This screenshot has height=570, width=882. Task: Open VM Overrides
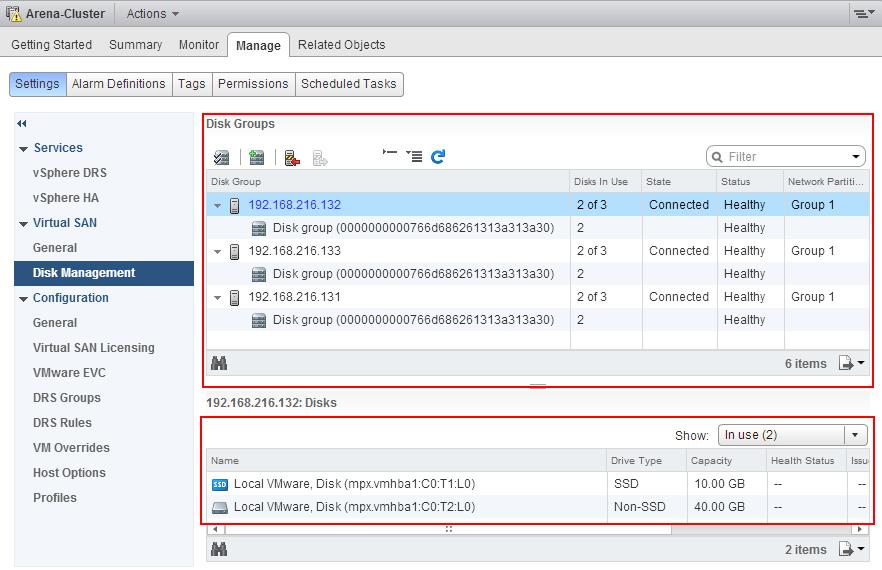(71, 448)
